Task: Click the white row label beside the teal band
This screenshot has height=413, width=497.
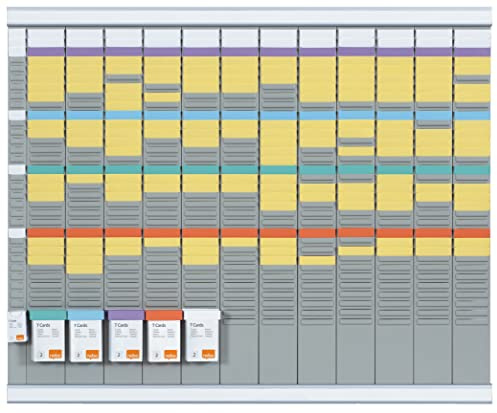Action: coord(17,169)
